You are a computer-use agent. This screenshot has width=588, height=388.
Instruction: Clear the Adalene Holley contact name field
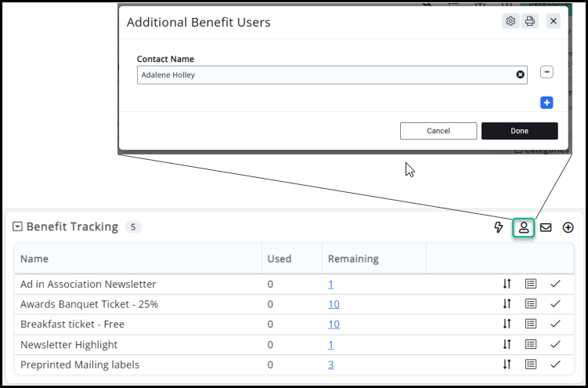tap(520, 74)
